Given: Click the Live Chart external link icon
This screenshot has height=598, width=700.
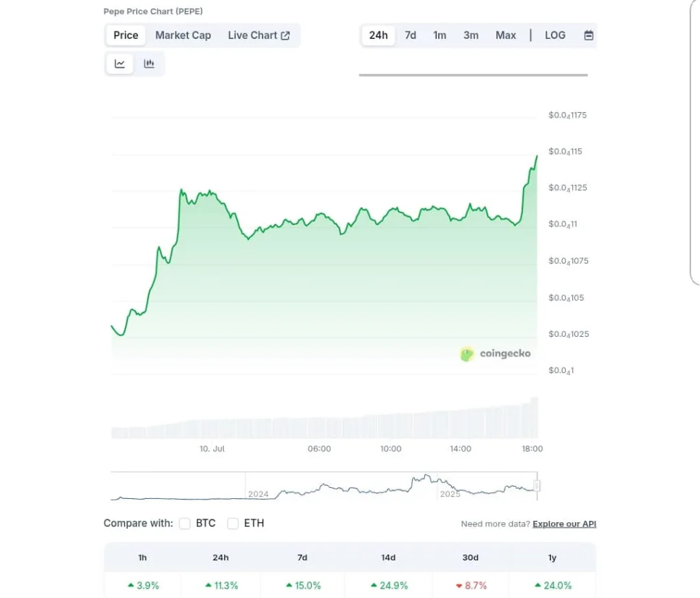Looking at the screenshot, I should (x=285, y=36).
